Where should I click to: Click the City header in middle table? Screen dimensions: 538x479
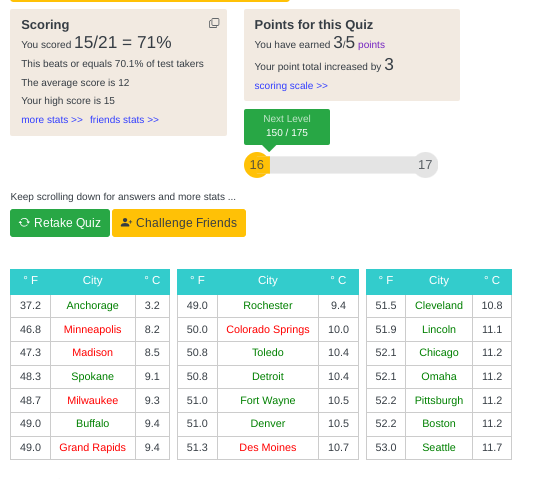[268, 280]
